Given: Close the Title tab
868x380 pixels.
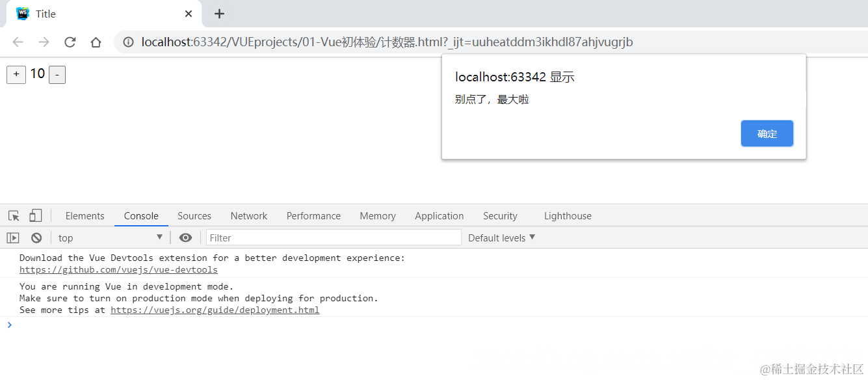Looking at the screenshot, I should click(189, 14).
